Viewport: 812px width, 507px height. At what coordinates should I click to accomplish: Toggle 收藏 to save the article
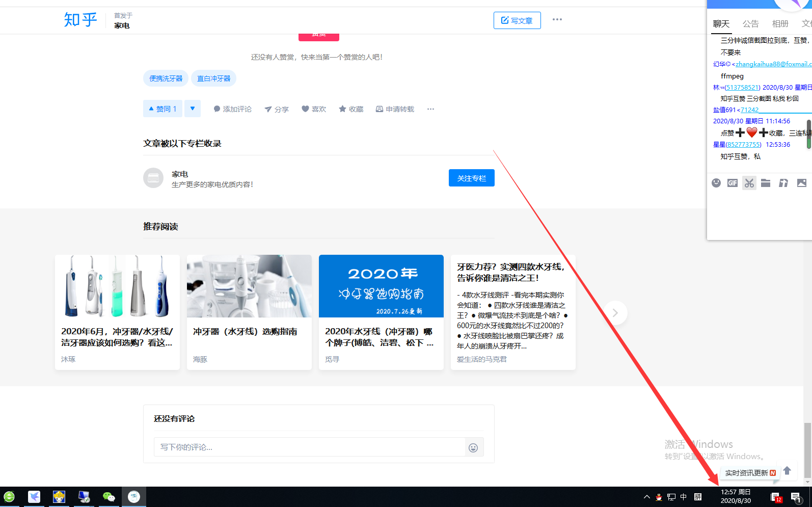click(351, 109)
